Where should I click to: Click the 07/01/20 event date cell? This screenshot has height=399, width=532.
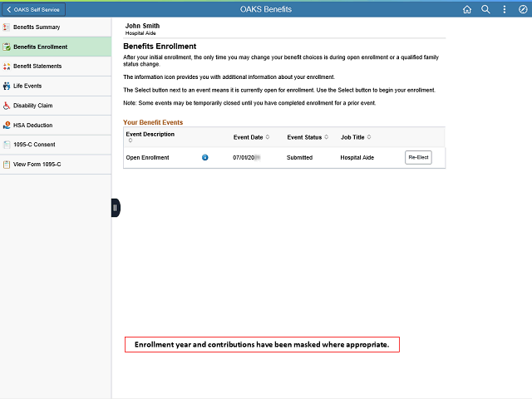click(x=246, y=157)
